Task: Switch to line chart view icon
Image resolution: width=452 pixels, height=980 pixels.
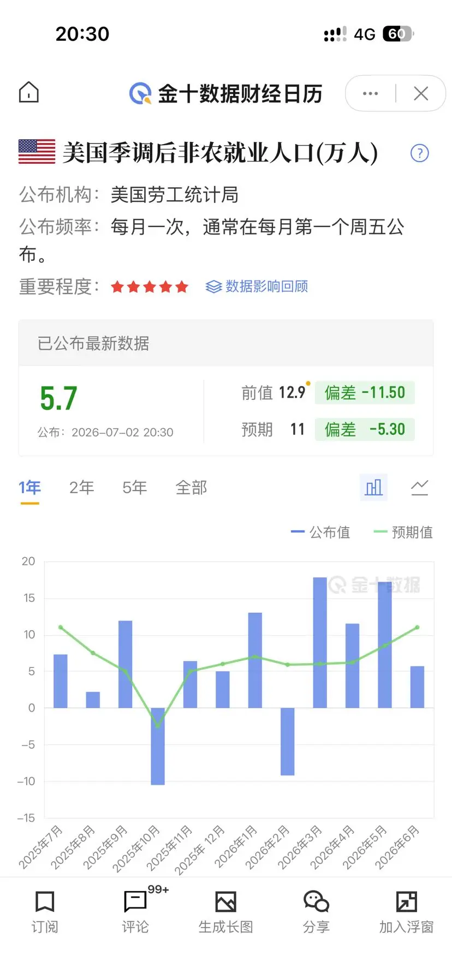Action: point(420,487)
